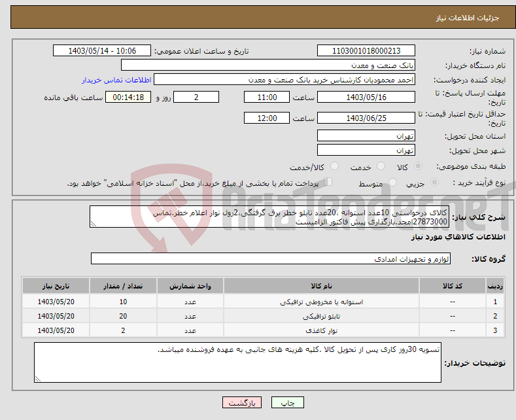Click the buyer notes text area
This screenshot has width=516, height=420.
(x=237, y=362)
